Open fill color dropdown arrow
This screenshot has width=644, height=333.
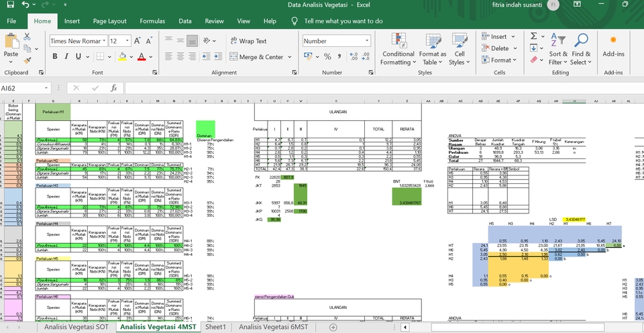click(131, 57)
